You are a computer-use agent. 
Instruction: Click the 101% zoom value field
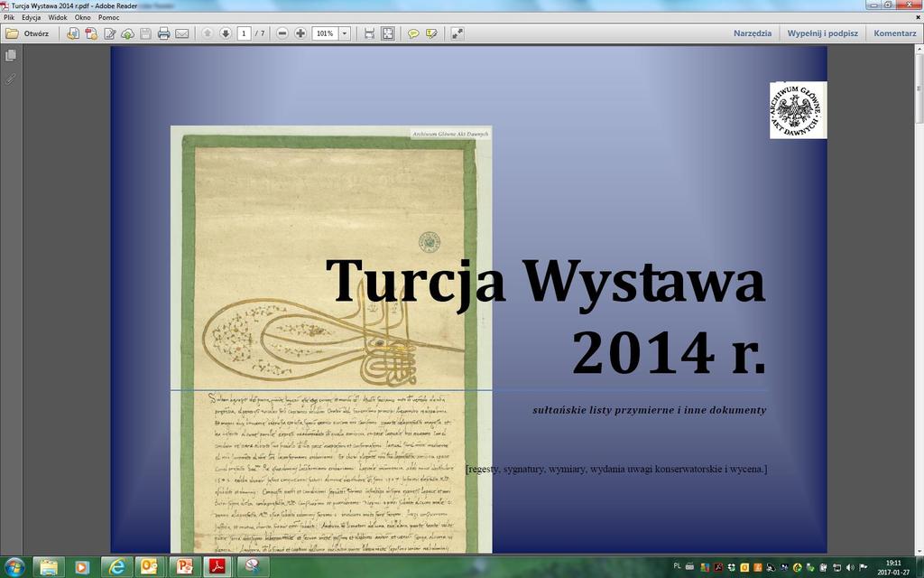325,33
